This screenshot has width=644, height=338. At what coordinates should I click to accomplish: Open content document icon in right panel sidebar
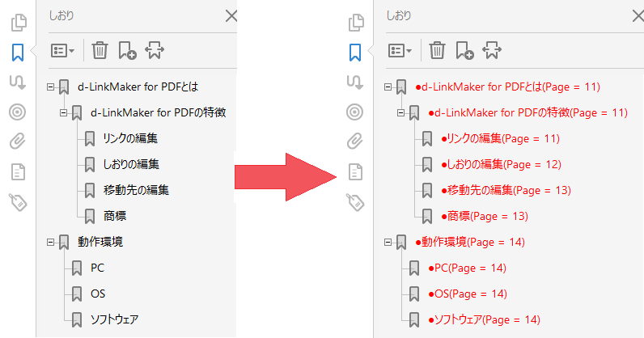[x=355, y=171]
